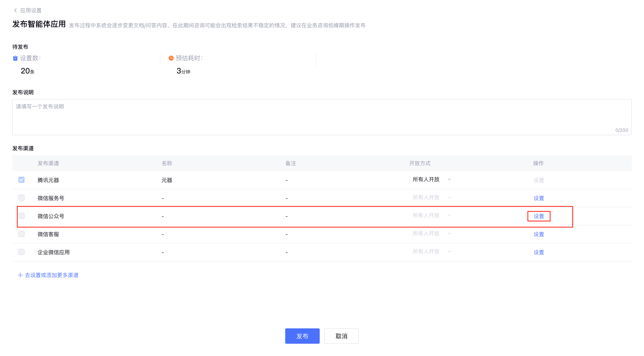Click the plus icon before 去设置或添加更多渠道
This screenshot has width=644, height=356.
coord(20,275)
